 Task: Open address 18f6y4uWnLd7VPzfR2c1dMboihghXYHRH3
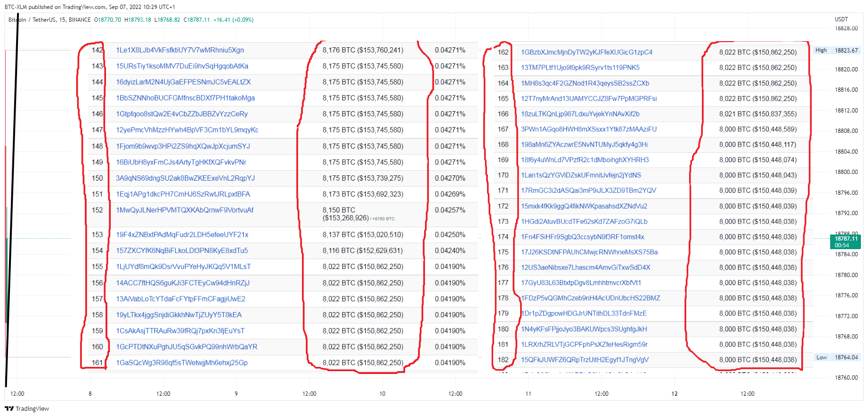click(x=585, y=160)
